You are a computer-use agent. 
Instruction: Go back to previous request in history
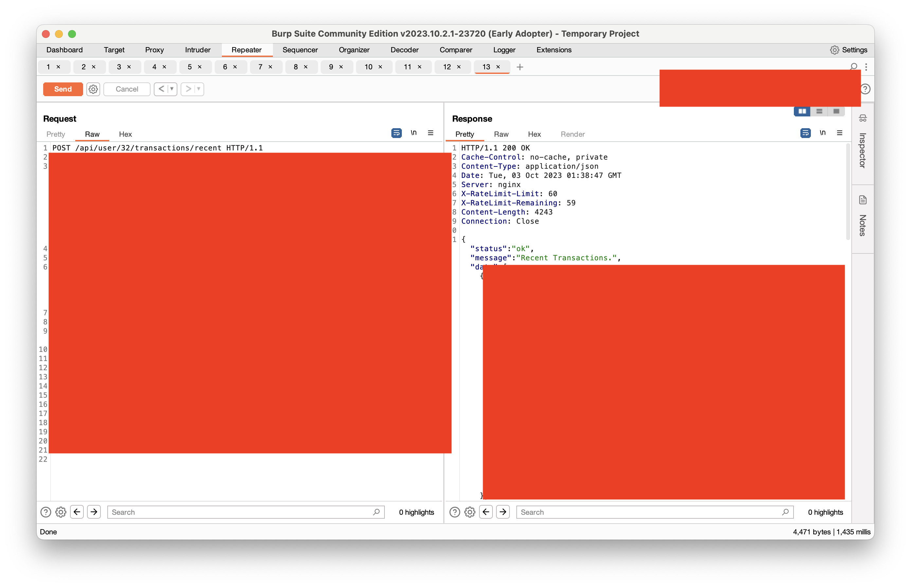tap(161, 89)
